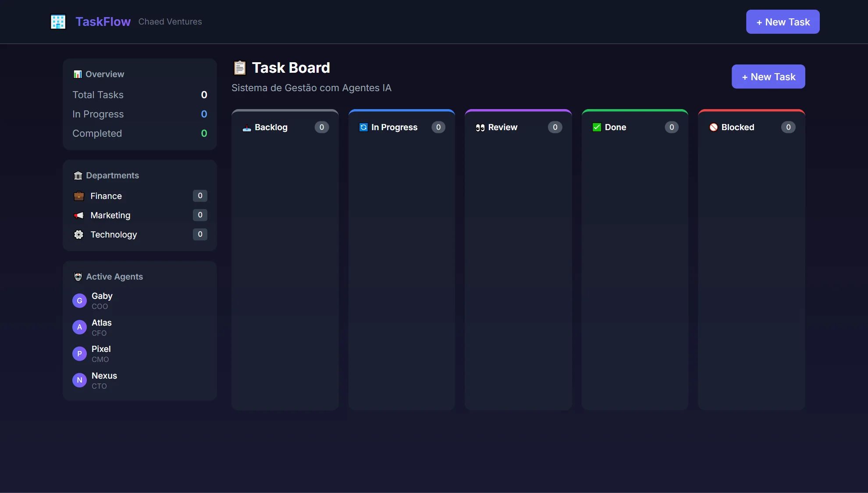Click the In Progress refresh arrows icon
This screenshot has width=868, height=493.
tap(363, 128)
